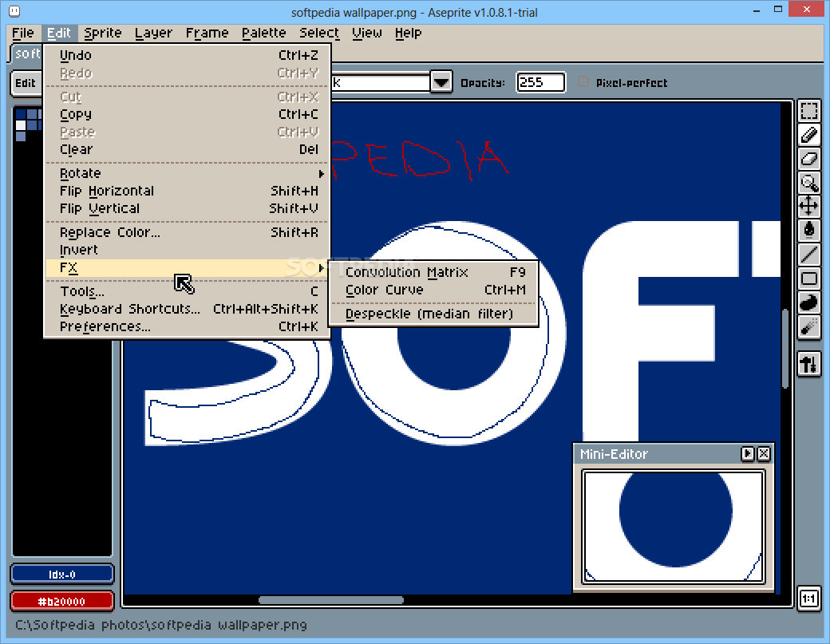Select the Eraser tool
The height and width of the screenshot is (644, 830).
808,158
